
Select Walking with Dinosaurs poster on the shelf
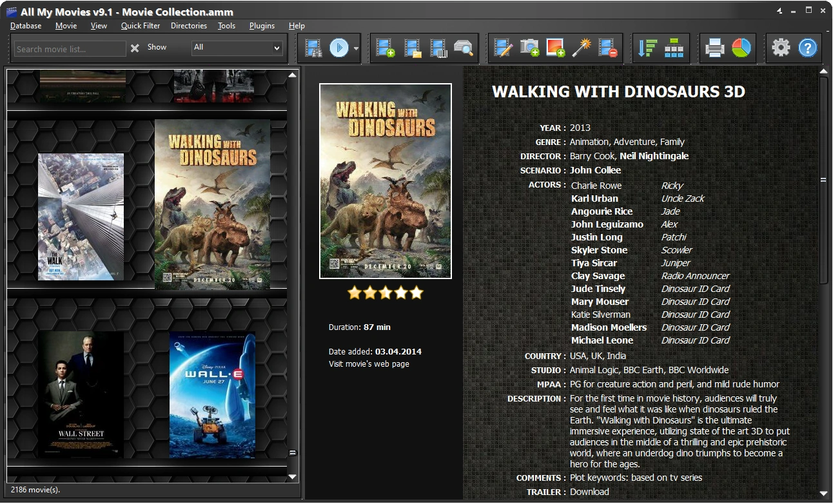(x=213, y=204)
